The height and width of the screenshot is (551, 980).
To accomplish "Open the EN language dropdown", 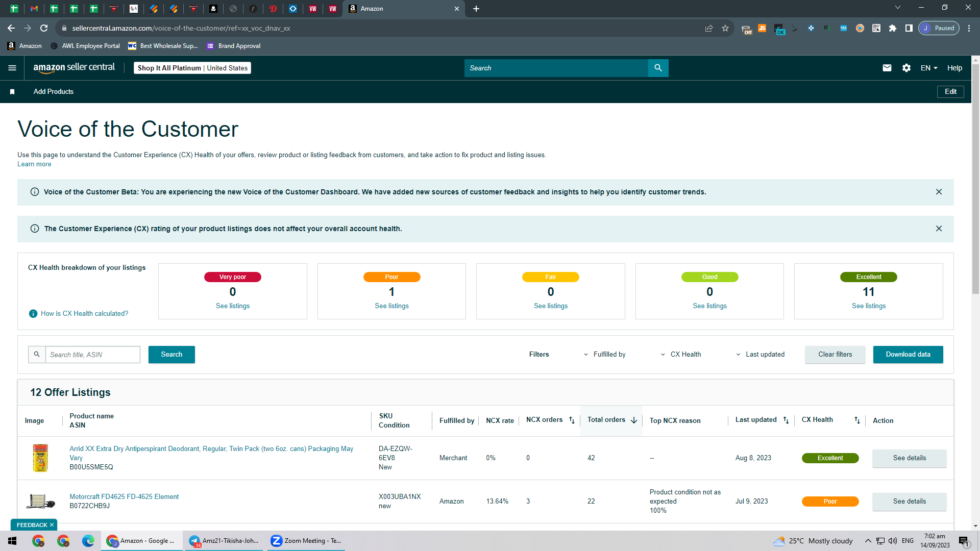I will click(929, 68).
